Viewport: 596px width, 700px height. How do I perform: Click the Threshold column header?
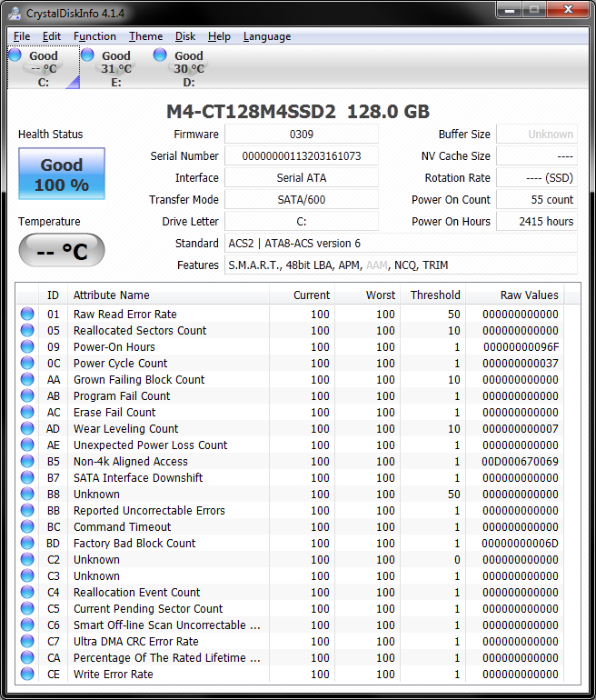pos(433,295)
